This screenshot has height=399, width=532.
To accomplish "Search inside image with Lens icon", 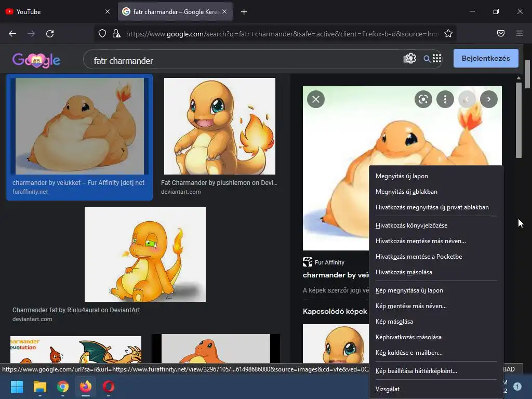I will click(x=423, y=99).
